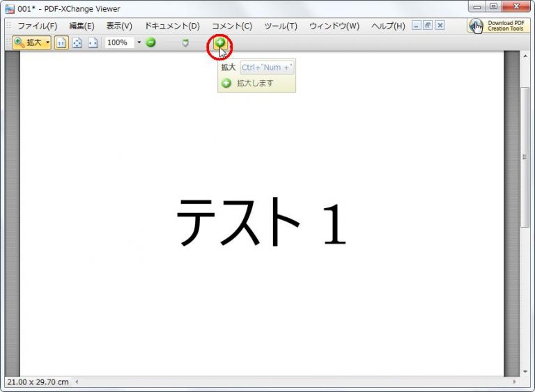Image resolution: width=535 pixels, height=392 pixels.
Task: Open the ツール(T) menu
Action: pyautogui.click(x=280, y=26)
